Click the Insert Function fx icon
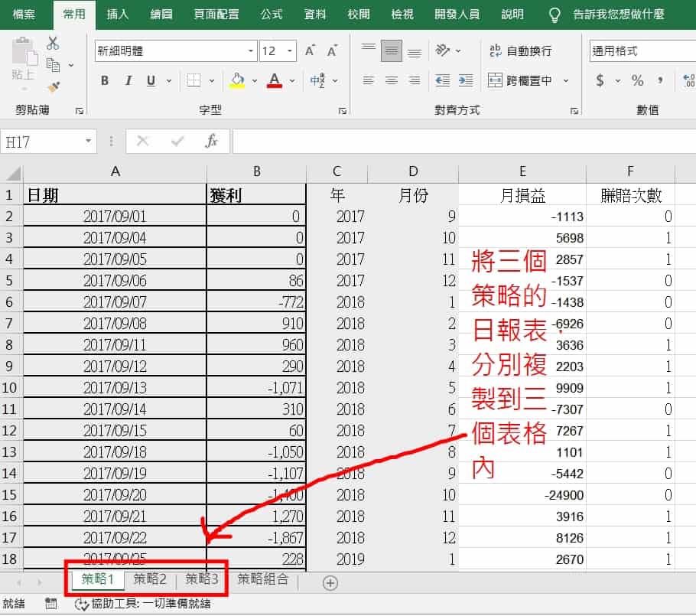Viewport: 696px width, 616px height. point(212,142)
